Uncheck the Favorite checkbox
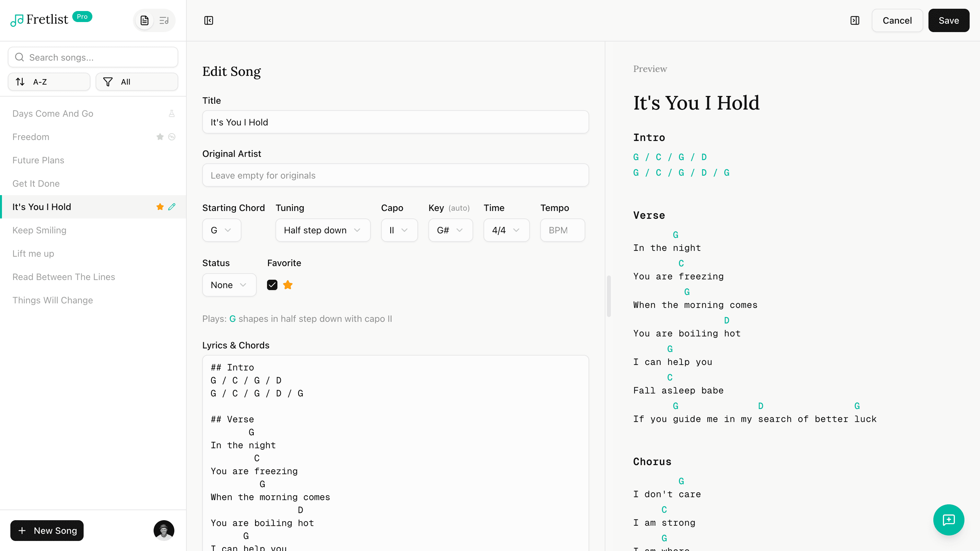This screenshot has height=551, width=980. 272,285
